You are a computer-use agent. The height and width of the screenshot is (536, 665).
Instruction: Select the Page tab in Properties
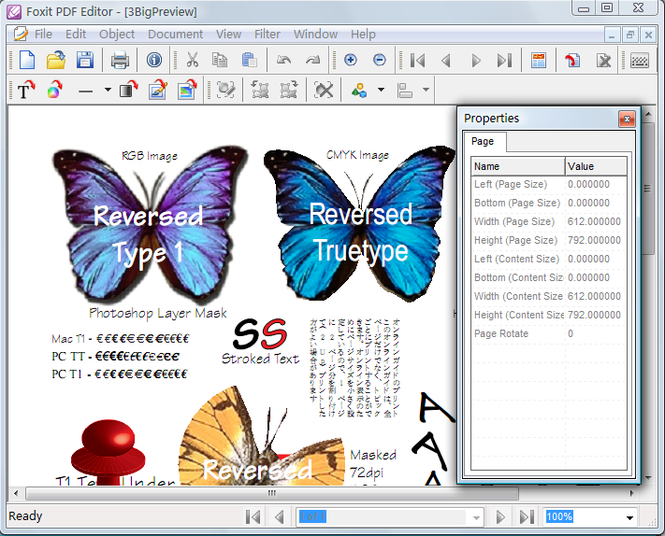coord(483,141)
